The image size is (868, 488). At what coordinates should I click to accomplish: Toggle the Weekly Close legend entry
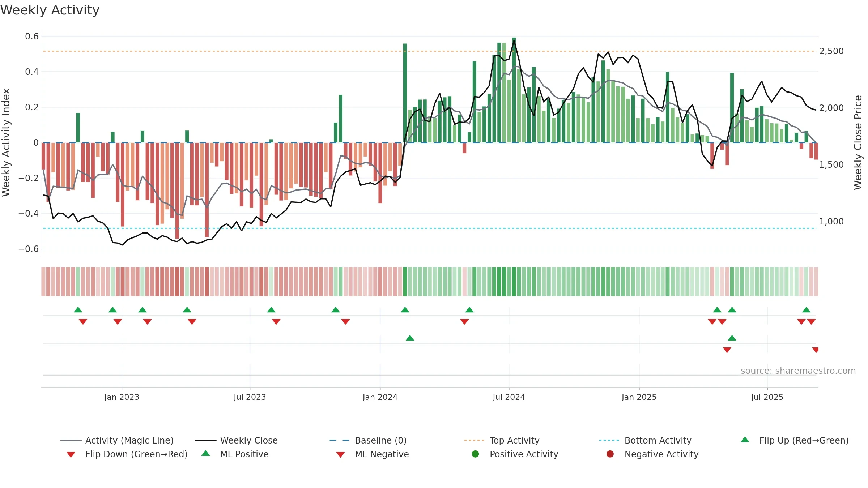tap(236, 440)
